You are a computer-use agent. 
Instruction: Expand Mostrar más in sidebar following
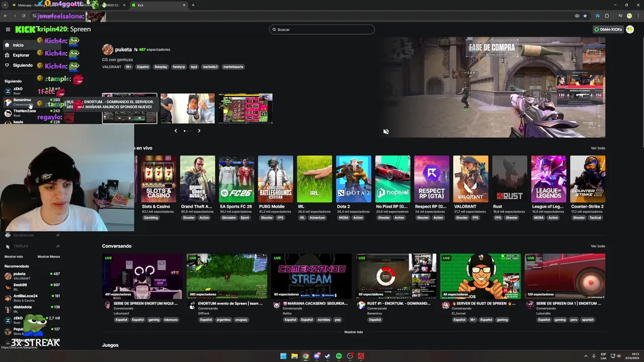pyautogui.click(x=14, y=257)
